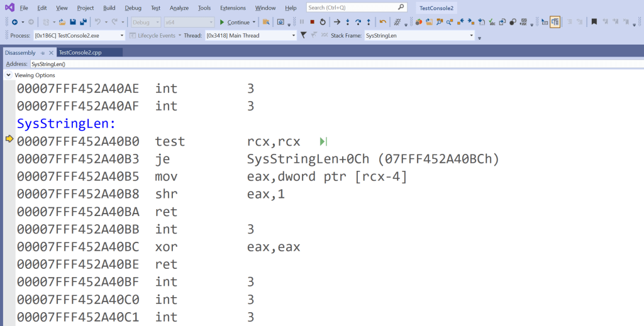Open the Help menu
Viewport: 644px width, 326px height.
click(x=291, y=8)
